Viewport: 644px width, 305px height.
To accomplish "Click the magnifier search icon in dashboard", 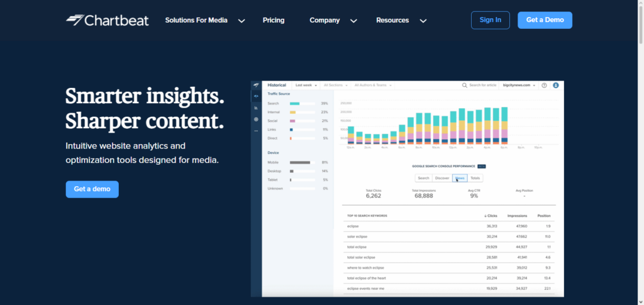I will [465, 86].
